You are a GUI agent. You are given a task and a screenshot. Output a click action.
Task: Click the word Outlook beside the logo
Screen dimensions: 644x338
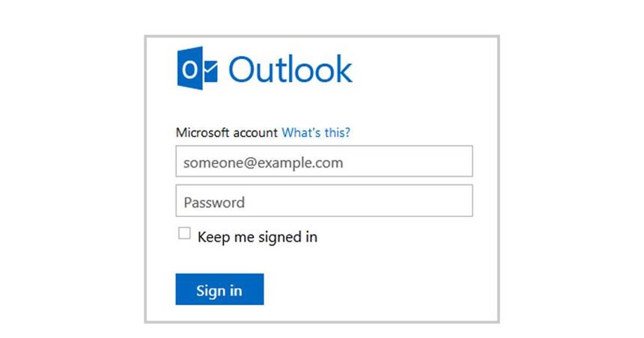tap(290, 69)
